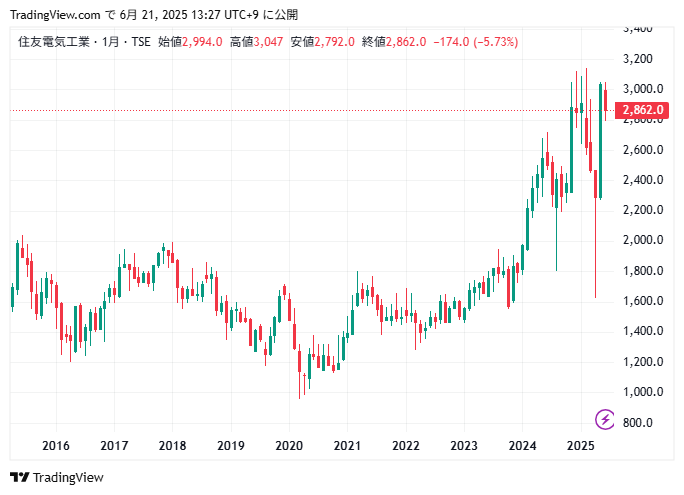
Task: Select the red 2,862.0 current price label
Action: pyautogui.click(x=642, y=110)
